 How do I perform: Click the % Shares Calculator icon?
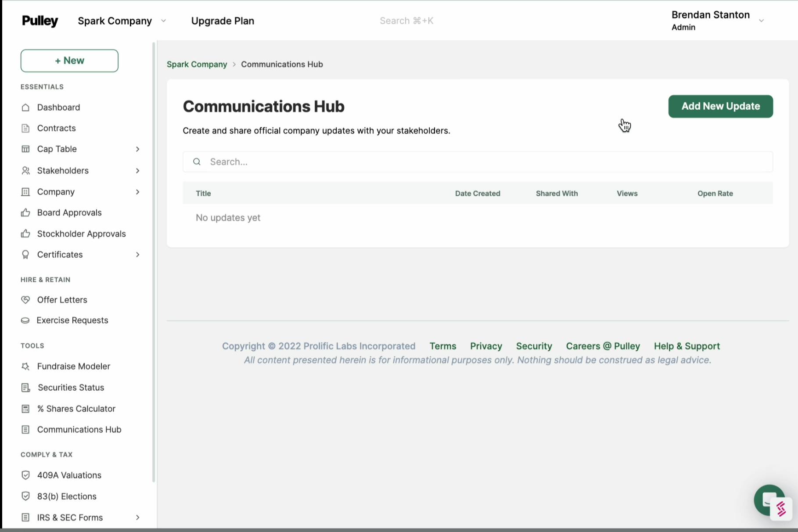pyautogui.click(x=25, y=409)
